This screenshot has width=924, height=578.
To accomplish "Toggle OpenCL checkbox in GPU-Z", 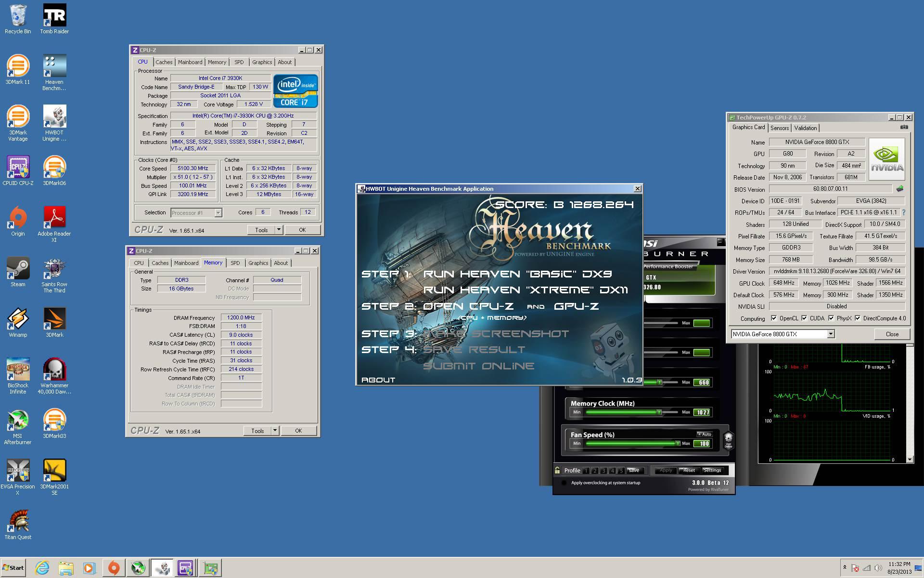I will pos(773,318).
